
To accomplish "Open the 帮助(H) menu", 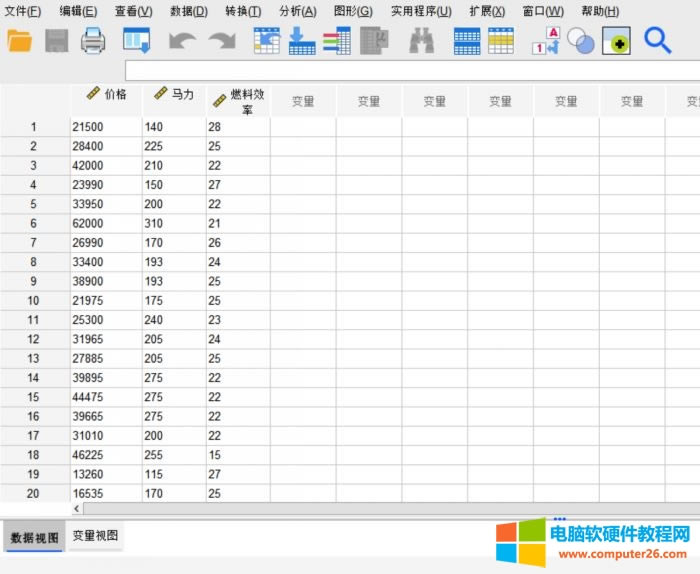I will point(600,11).
